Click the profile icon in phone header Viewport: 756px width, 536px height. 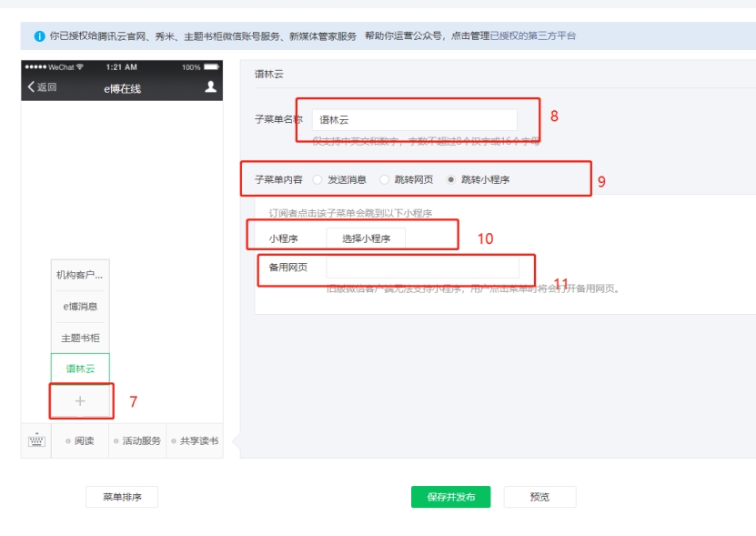point(211,87)
